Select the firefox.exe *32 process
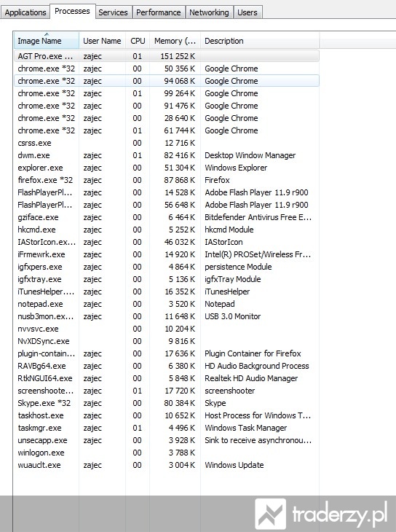The image size is (396, 532). tap(167, 180)
